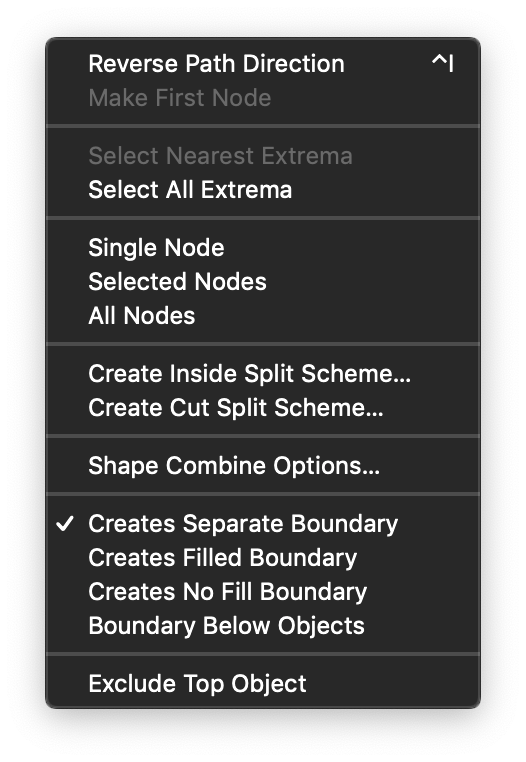The width and height of the screenshot is (526, 762).
Task: Choose Reverse Path Direction menu entry
Action: (x=263, y=64)
